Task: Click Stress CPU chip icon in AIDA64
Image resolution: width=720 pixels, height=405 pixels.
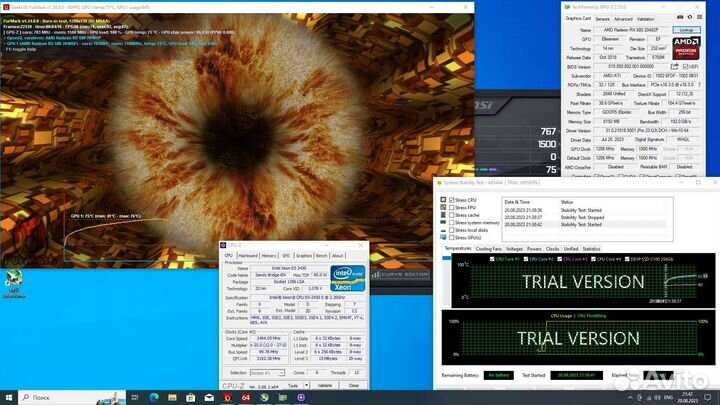Action: pyautogui.click(x=443, y=200)
